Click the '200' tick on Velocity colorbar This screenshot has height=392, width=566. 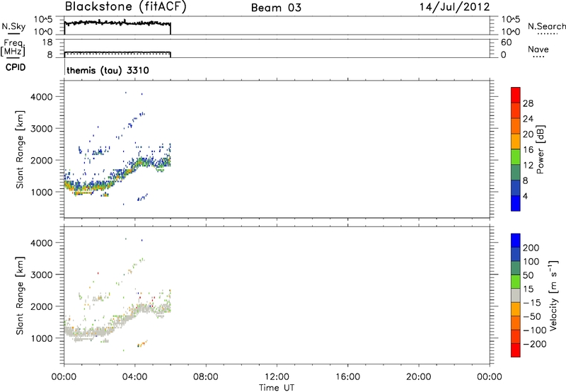point(531,248)
